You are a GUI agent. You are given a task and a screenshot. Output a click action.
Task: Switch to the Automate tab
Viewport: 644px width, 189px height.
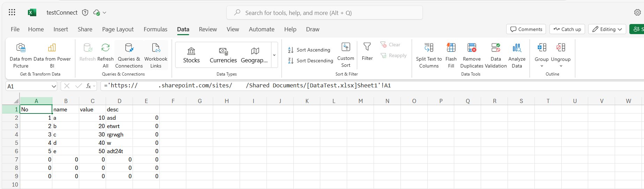[262, 29]
